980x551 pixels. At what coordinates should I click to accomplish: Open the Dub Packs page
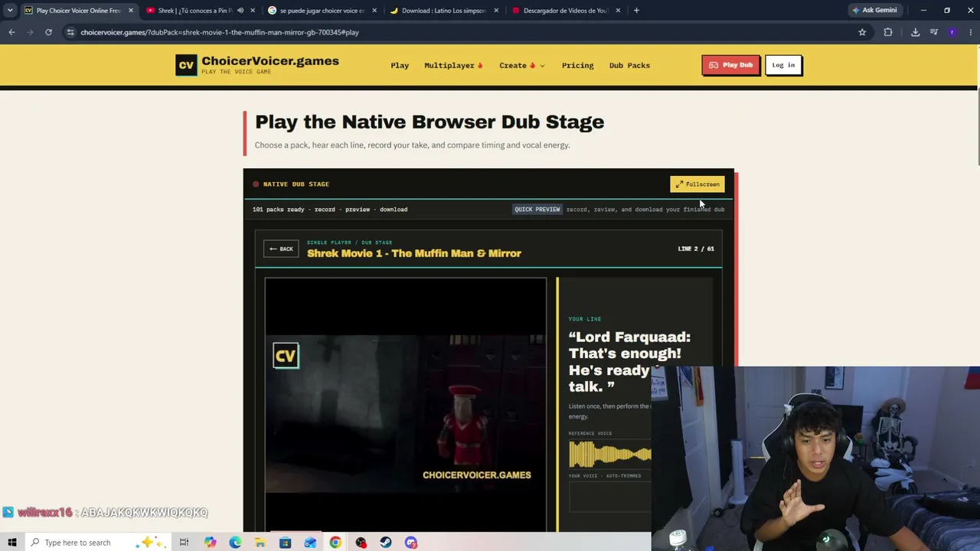629,65
